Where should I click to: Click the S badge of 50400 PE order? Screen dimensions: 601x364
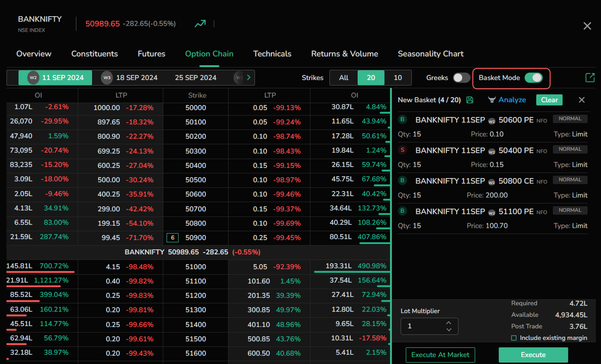(x=403, y=150)
